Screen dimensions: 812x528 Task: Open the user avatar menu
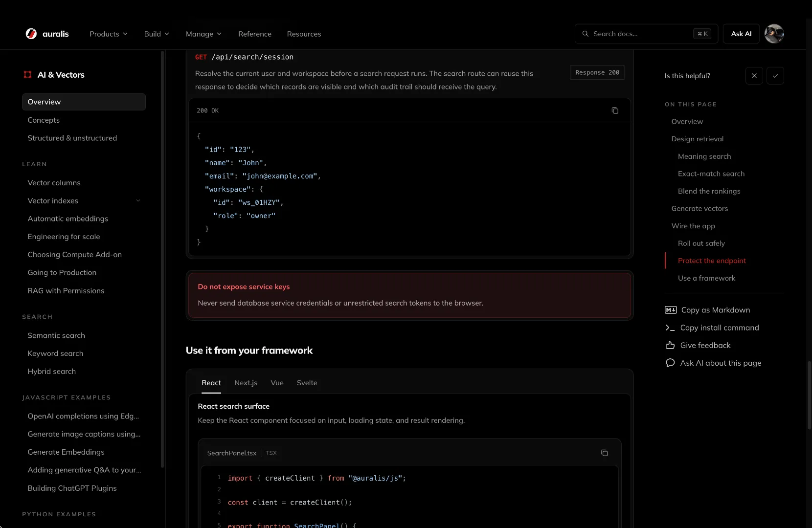(774, 34)
